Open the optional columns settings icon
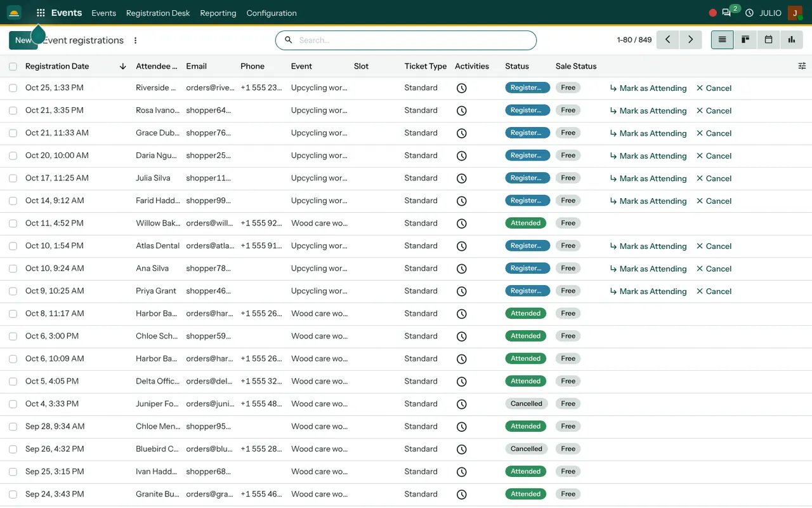The image size is (812, 508). click(802, 66)
